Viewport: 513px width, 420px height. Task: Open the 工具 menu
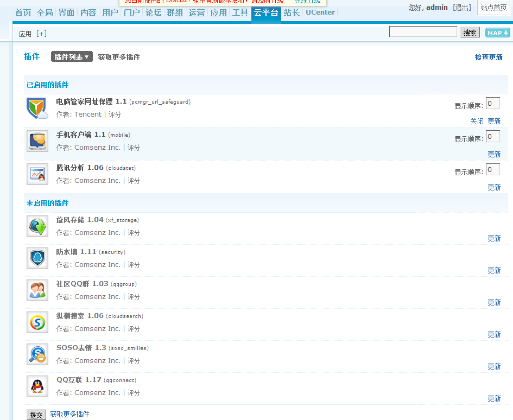pyautogui.click(x=240, y=12)
